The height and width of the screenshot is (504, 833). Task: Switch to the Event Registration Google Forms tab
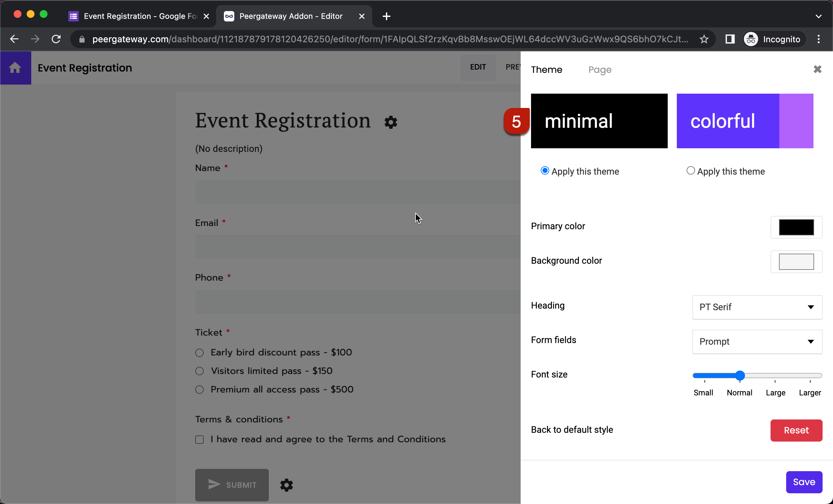[x=135, y=16]
